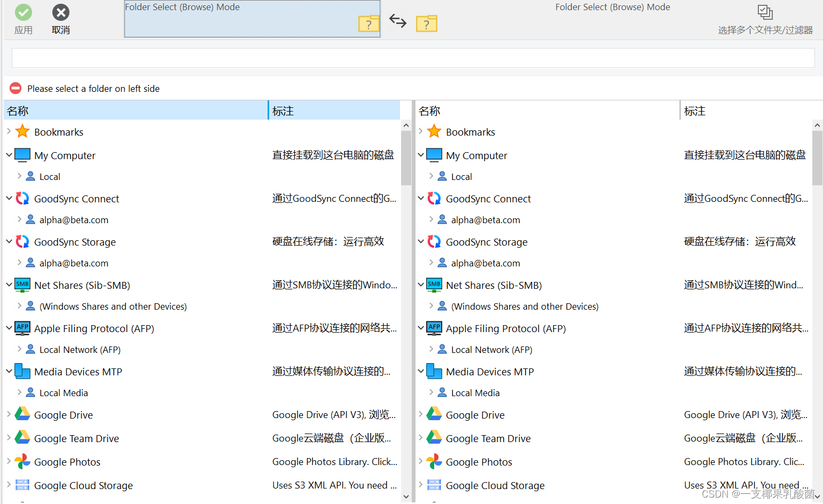Select alpha@beta.com under right GoodSync Connect
Image resolution: width=823 pixels, height=504 pixels.
(485, 220)
